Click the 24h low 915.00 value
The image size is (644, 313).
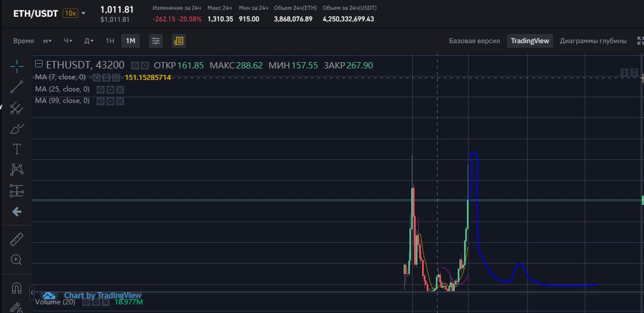pos(249,19)
